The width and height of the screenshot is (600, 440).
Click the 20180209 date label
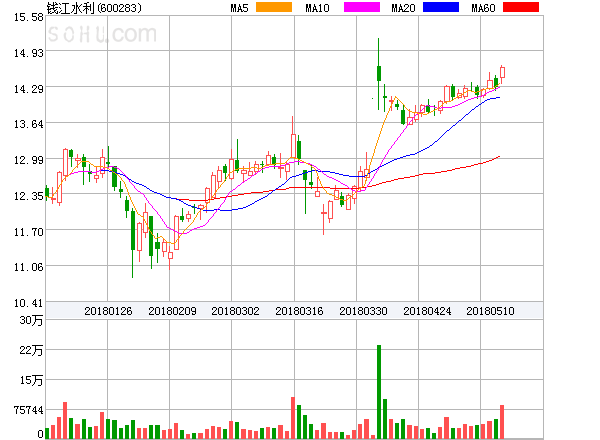click(x=172, y=311)
